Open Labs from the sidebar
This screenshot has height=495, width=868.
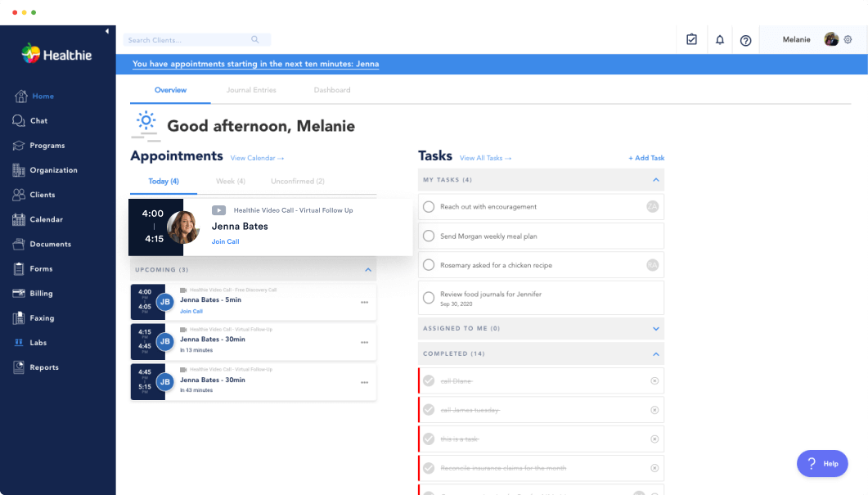(x=18, y=343)
